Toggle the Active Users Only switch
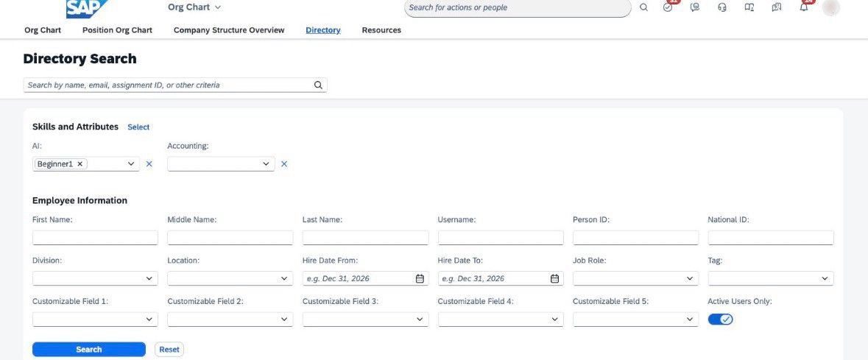This screenshot has width=868, height=360. pyautogui.click(x=720, y=320)
